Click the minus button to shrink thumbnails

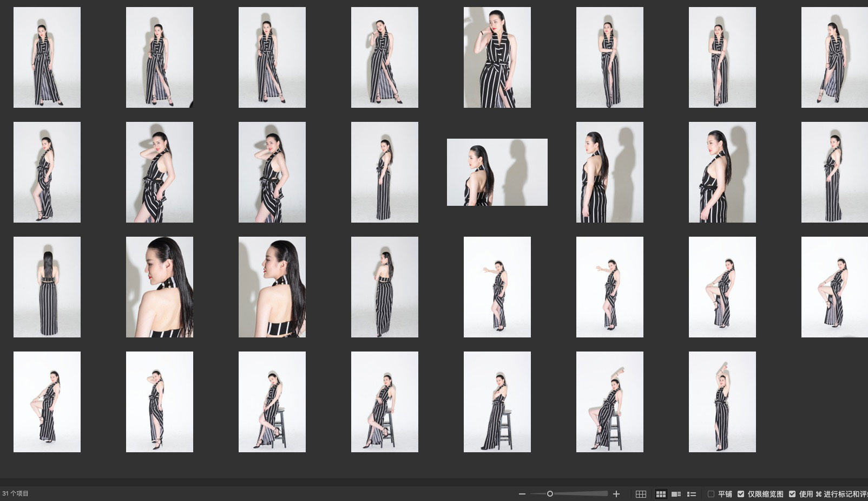[x=522, y=494]
